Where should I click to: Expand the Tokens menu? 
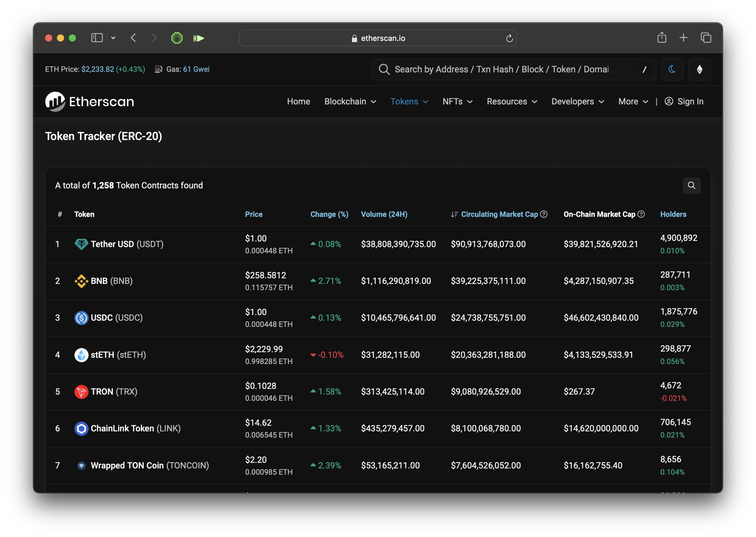409,101
